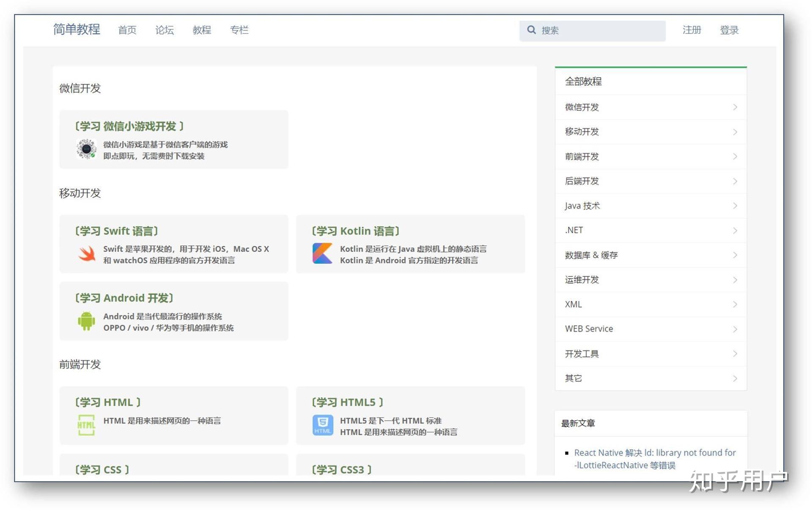812x510 pixels.
Task: Click the green HTML tutorial icon
Action: click(86, 425)
